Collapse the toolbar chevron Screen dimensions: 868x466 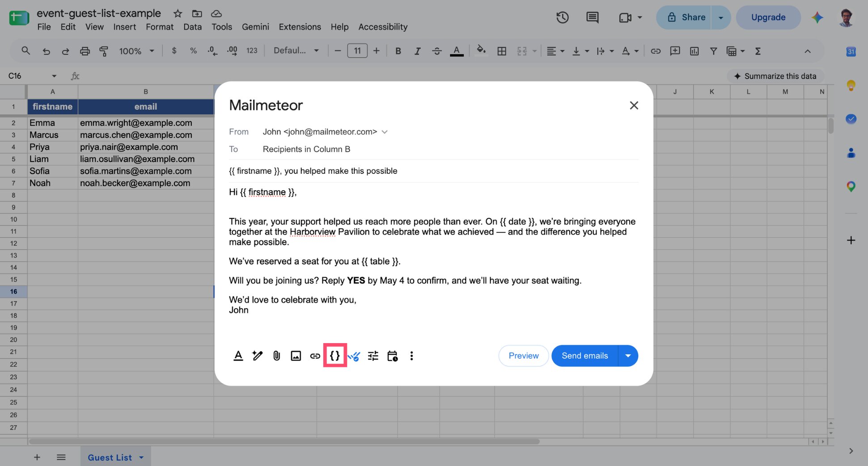click(807, 51)
